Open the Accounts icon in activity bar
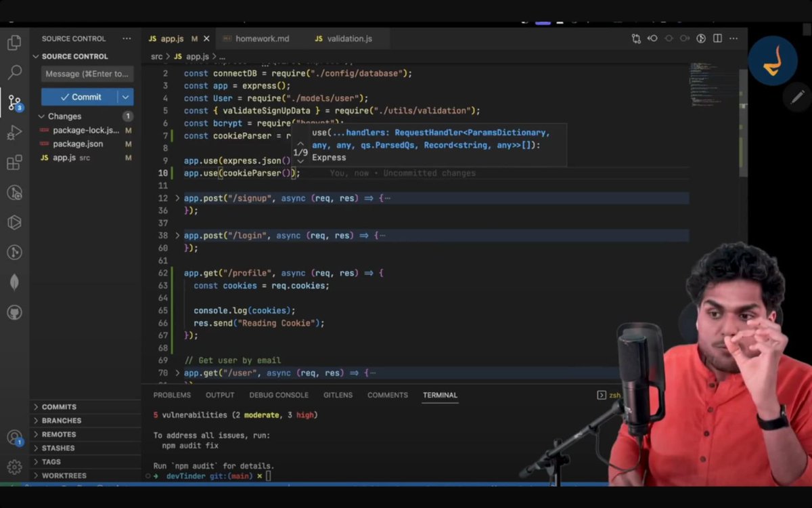This screenshot has width=812, height=508. [x=14, y=438]
